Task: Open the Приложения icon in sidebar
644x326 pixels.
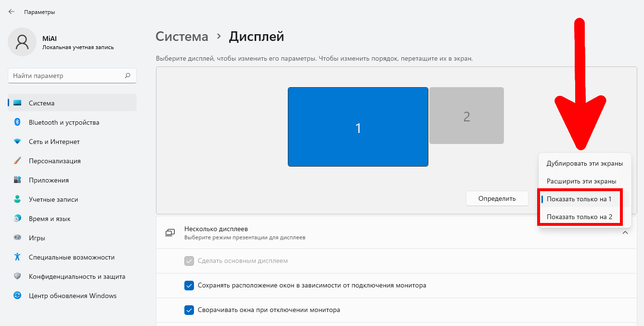Action: [x=17, y=180]
